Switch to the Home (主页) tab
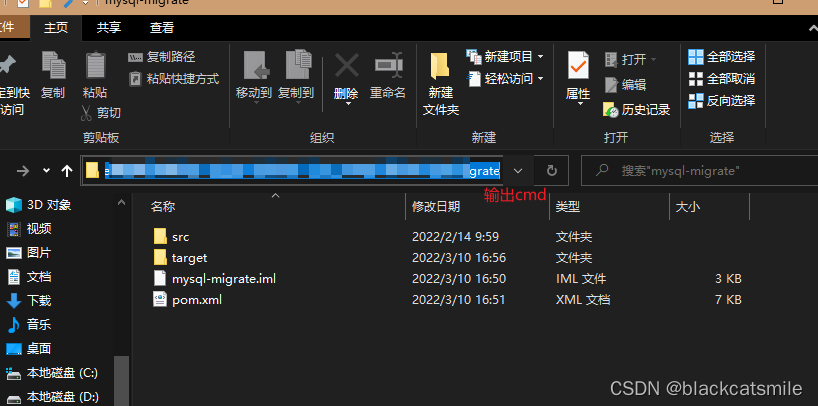This screenshot has height=406, width=818. 56,28
